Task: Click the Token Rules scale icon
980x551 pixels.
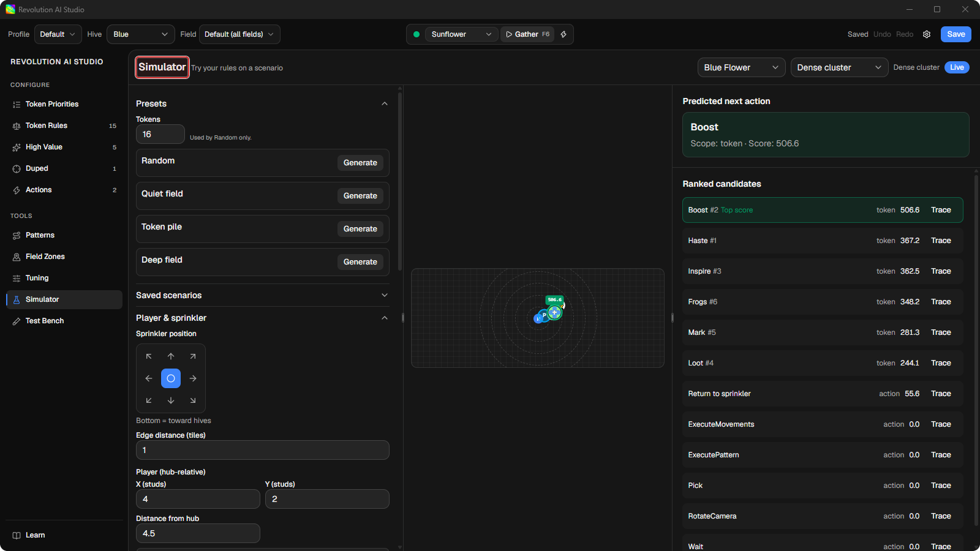Action: [17, 126]
